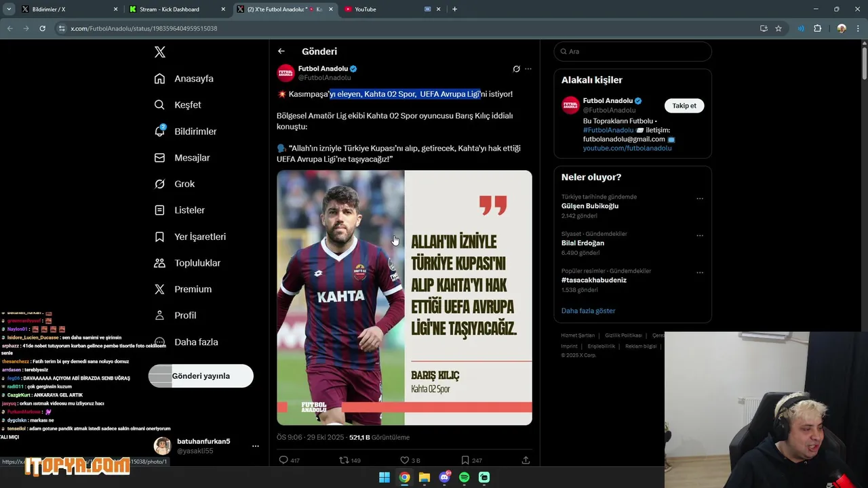This screenshot has height=488, width=868.
Task: Reload the page
Action: pos(42,28)
